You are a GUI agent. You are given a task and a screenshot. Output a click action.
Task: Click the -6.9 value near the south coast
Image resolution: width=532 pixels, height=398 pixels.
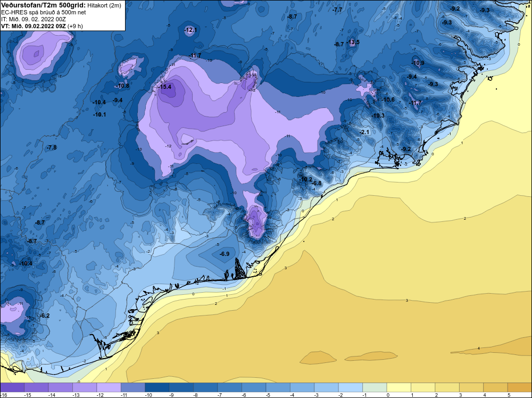225,254
